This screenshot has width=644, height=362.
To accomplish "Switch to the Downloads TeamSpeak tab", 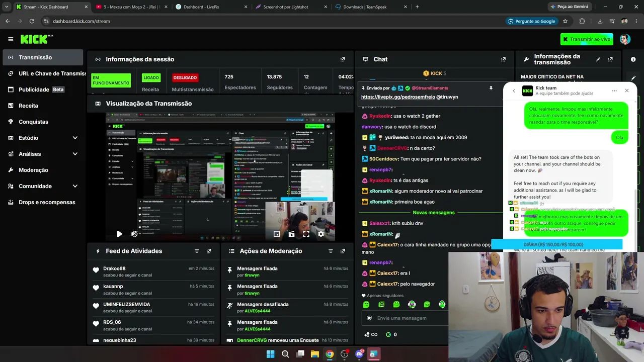I will click(x=371, y=7).
